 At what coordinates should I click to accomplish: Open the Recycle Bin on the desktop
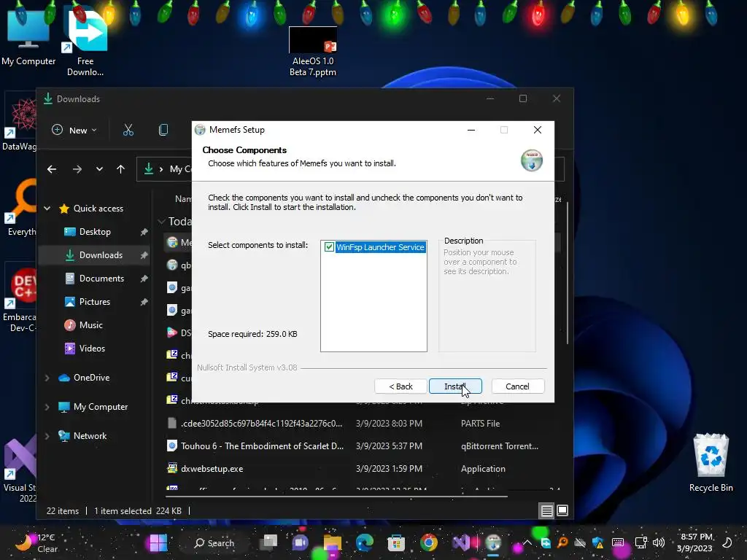coord(711,463)
